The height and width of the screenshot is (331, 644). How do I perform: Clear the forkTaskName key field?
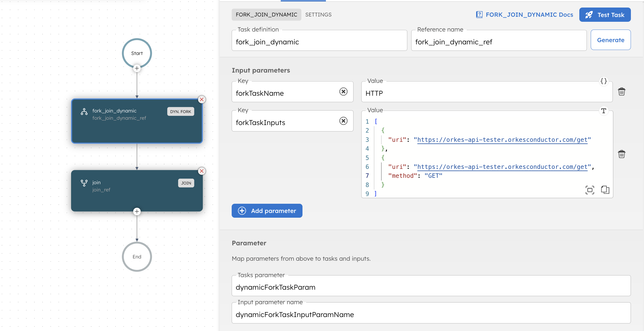coord(343,92)
